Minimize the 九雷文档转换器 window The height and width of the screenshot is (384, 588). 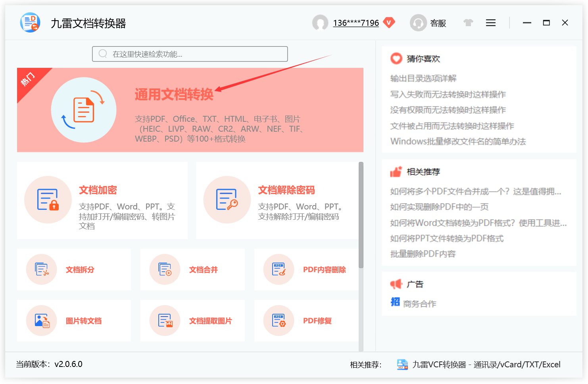point(527,23)
